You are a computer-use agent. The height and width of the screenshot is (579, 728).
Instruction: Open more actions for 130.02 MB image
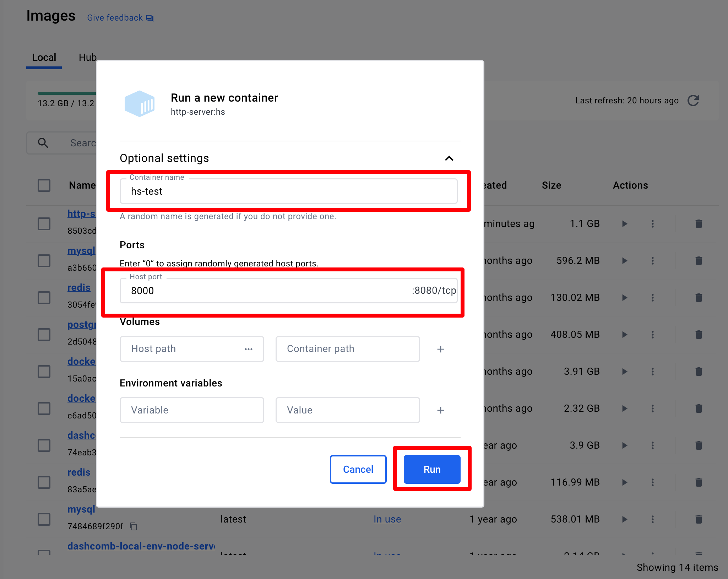(x=653, y=298)
